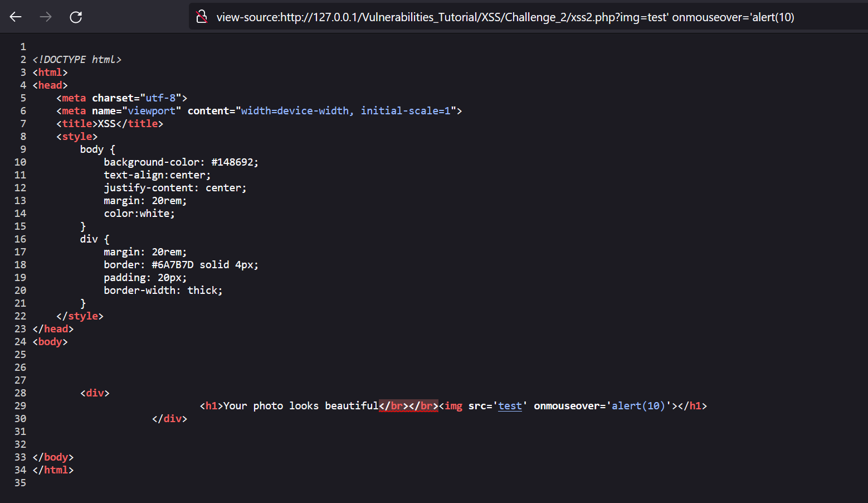Click the closing body tag on line 33
Viewport: 868px width, 503px height.
[53, 457]
